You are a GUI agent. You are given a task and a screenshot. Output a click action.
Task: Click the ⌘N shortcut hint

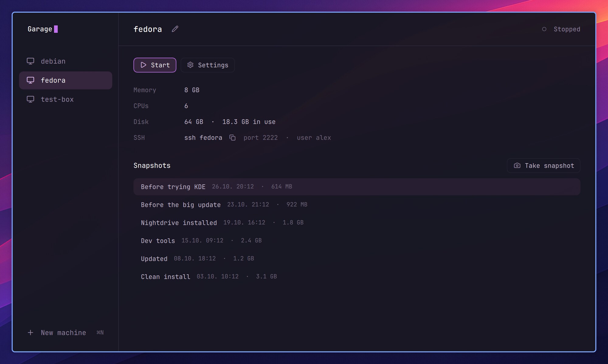pos(100,333)
